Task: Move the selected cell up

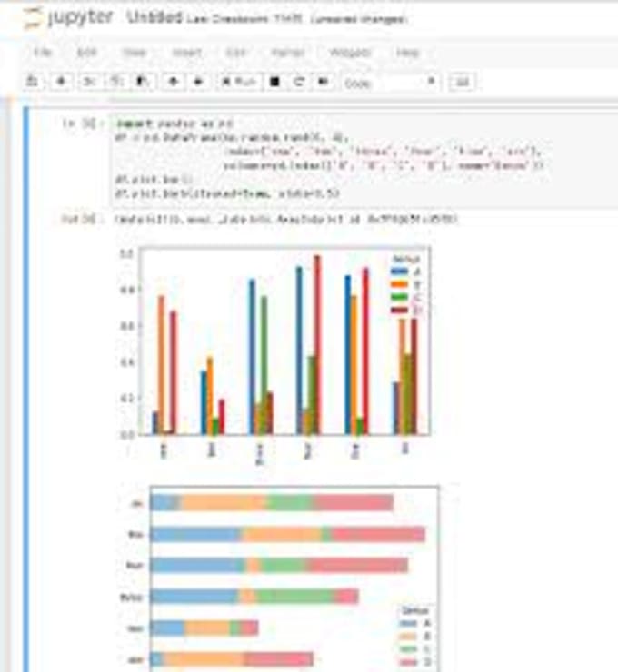Action: pyautogui.click(x=174, y=82)
